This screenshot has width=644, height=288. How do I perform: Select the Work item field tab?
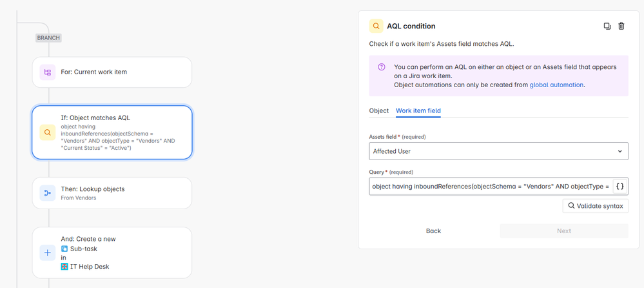pyautogui.click(x=418, y=110)
